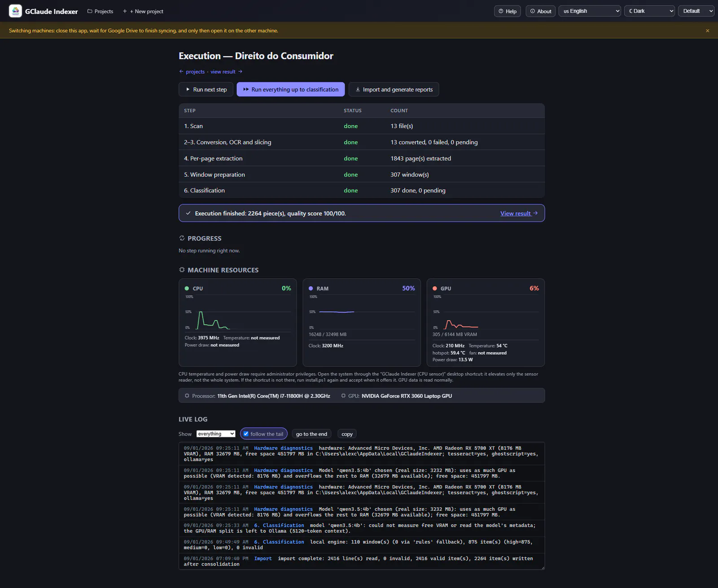718x588 pixels.
Task: Click the purple RAM indicator dot
Action: [x=311, y=288]
